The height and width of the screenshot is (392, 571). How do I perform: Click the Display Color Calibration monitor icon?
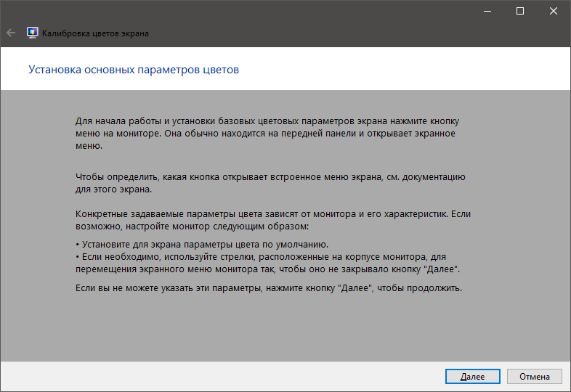click(33, 33)
